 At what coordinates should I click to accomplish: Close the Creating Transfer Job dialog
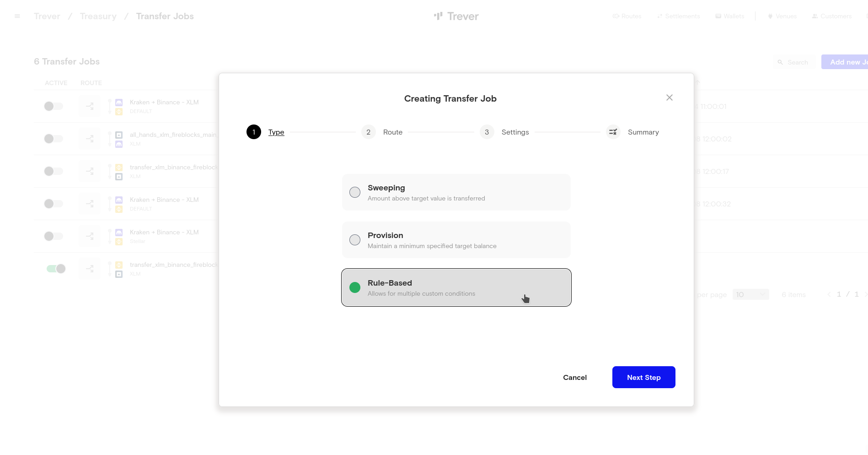(x=669, y=97)
